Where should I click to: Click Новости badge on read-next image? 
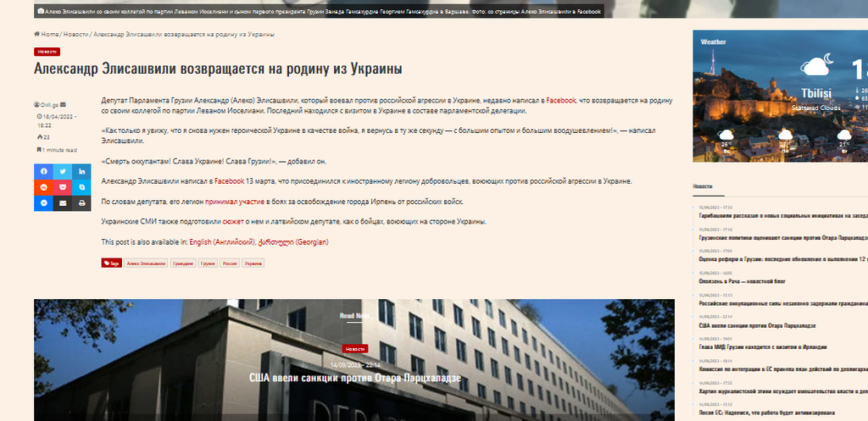click(x=355, y=348)
